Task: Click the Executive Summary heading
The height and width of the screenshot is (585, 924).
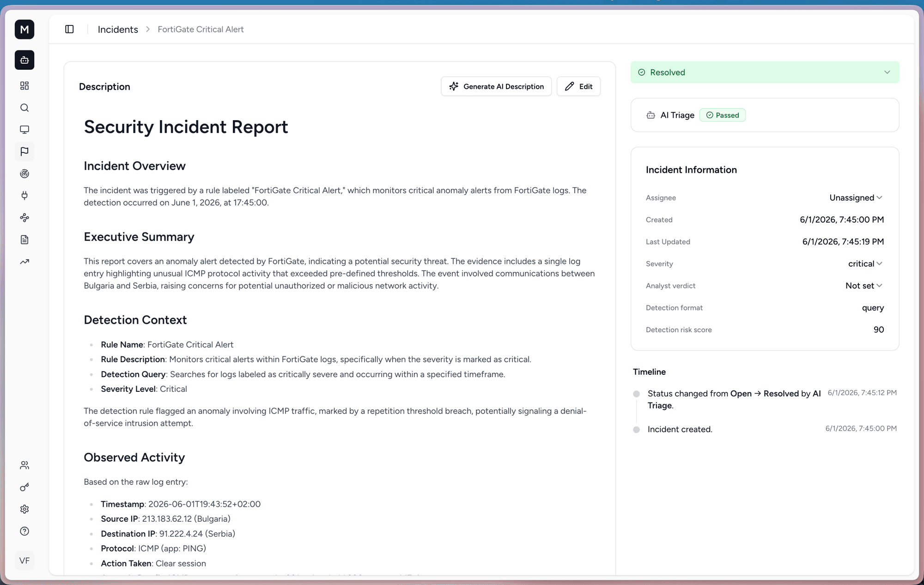Action: tap(139, 237)
